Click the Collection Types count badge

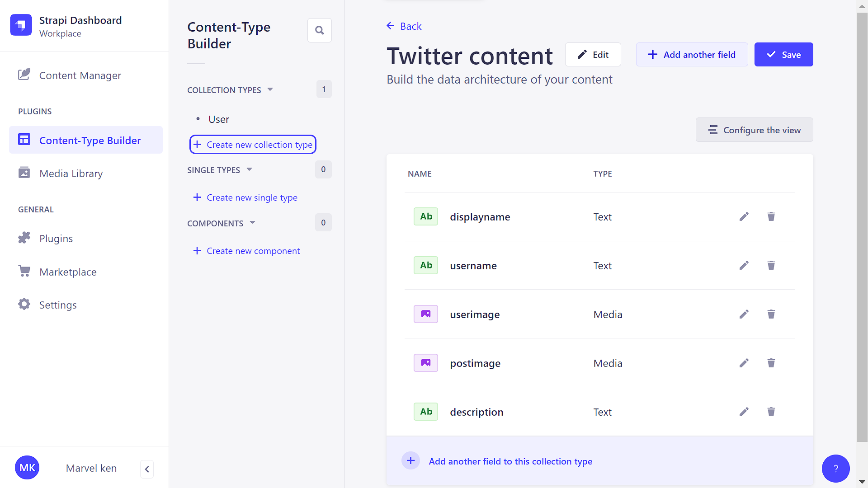324,89
